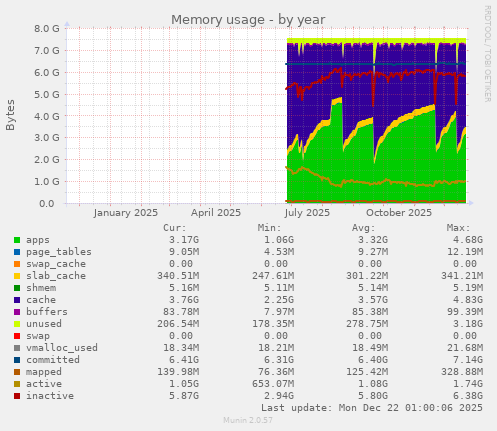Click the 'Bytes' vertical axis title
The width and height of the screenshot is (497, 431).
(10, 115)
